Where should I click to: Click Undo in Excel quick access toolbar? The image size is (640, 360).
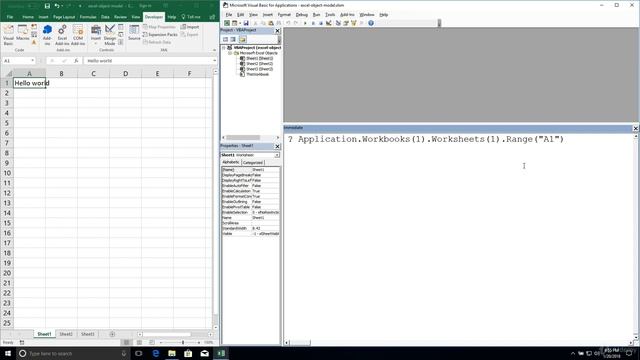point(57,6)
